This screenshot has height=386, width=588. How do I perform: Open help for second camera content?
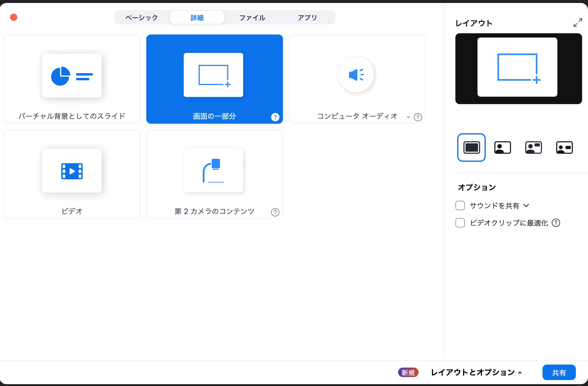(275, 212)
